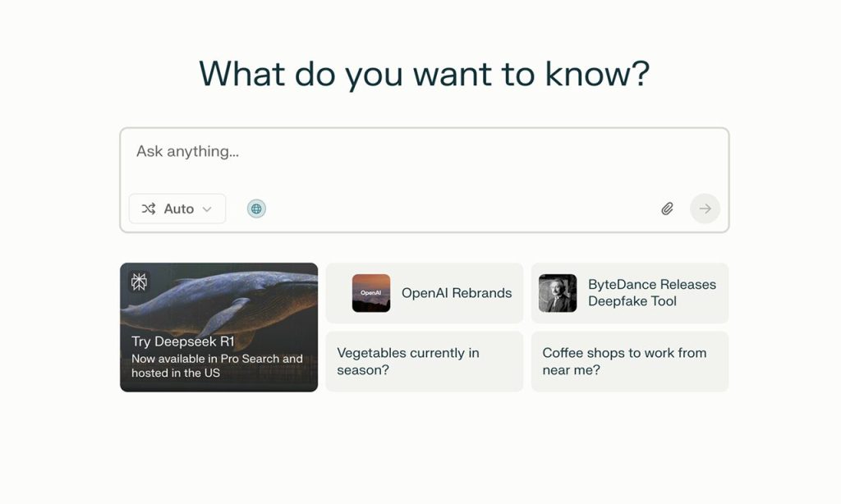This screenshot has width=841, height=504.
Task: Open the OpenAI thumbnail image
Action: 371,293
